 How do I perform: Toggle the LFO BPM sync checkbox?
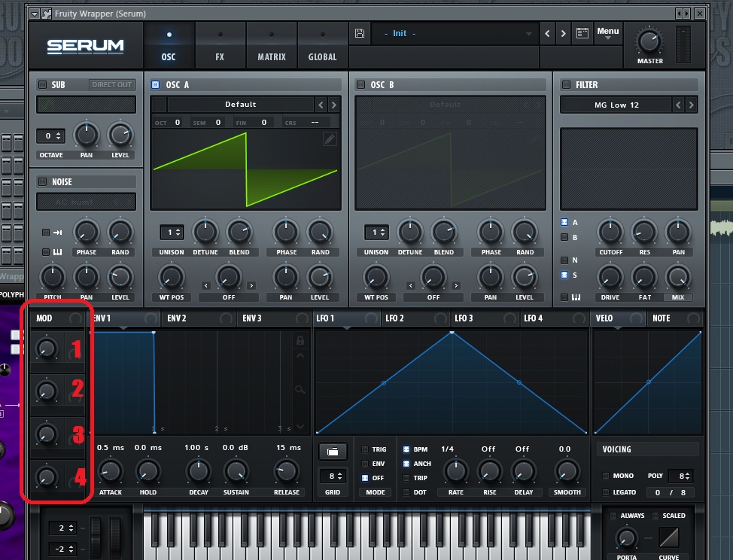click(x=406, y=449)
